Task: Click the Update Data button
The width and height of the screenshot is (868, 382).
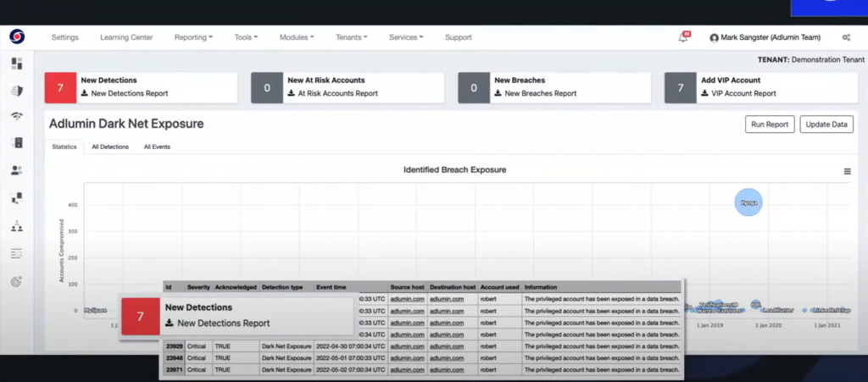Action: tap(826, 125)
